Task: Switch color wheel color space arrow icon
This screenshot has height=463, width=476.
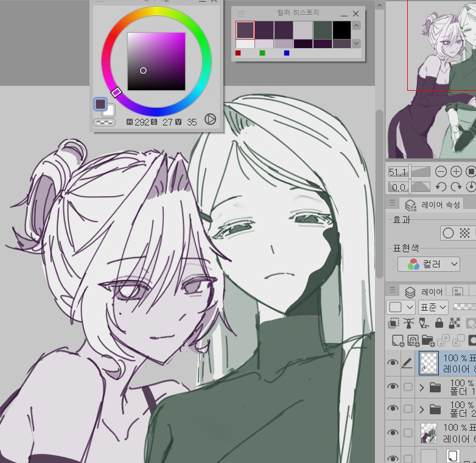Action: point(210,119)
